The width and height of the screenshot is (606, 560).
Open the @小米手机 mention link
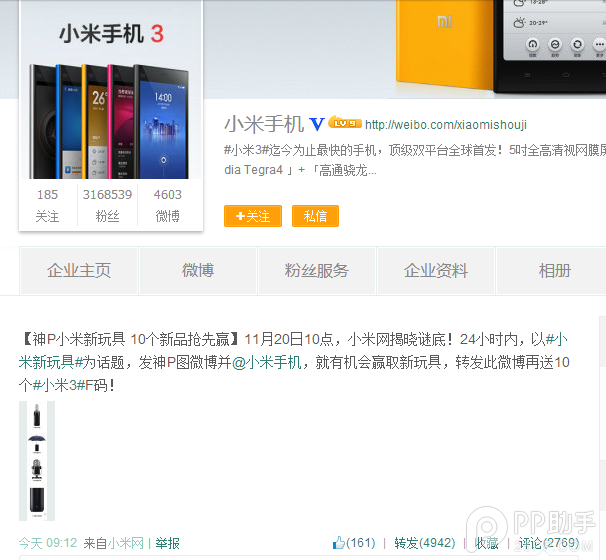point(267,362)
